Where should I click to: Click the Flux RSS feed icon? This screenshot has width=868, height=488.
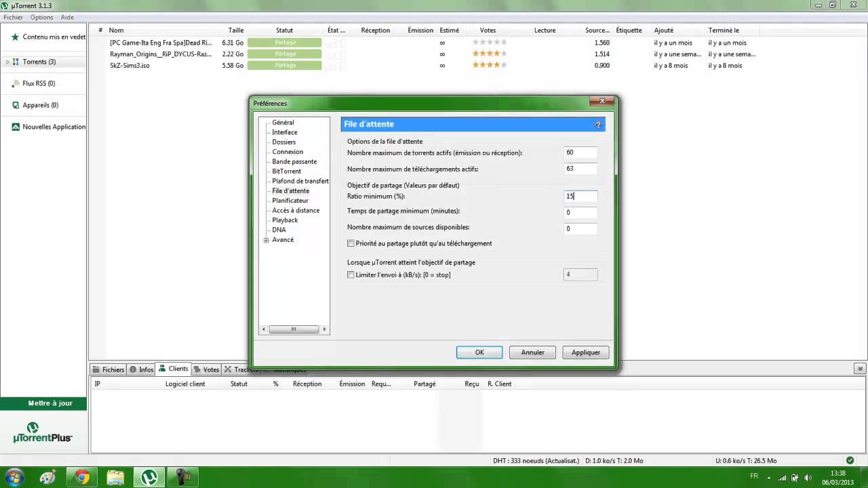[x=15, y=83]
